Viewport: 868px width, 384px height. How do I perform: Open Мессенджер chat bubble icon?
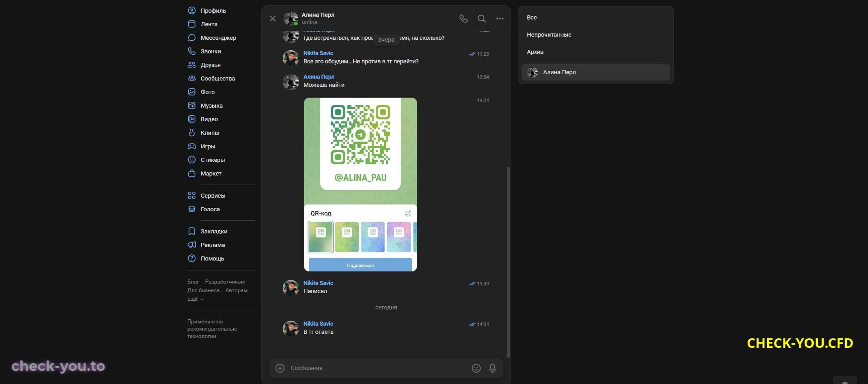pos(192,38)
